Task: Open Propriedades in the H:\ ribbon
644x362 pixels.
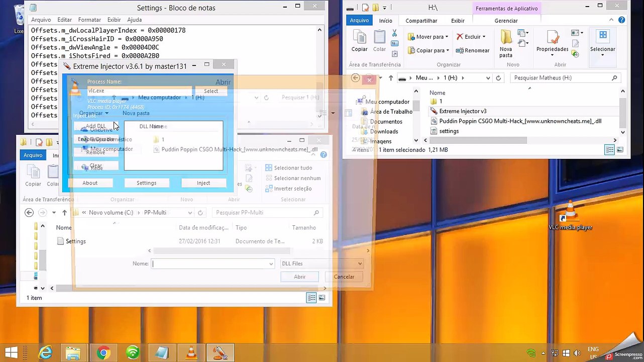Action: click(x=553, y=41)
